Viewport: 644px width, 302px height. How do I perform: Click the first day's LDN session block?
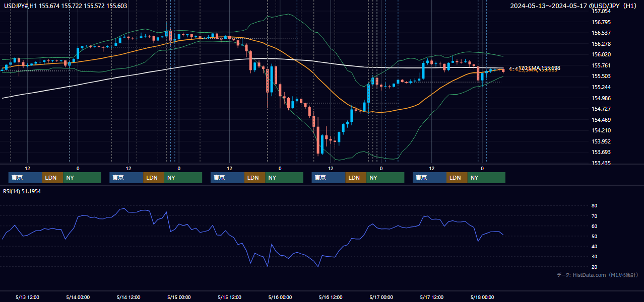(x=53, y=178)
